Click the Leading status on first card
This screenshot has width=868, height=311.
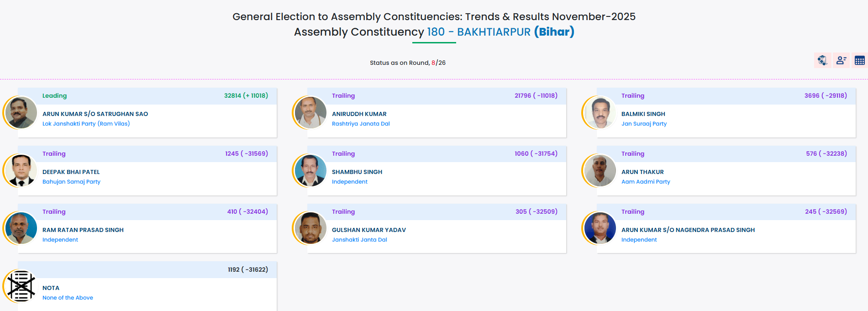point(54,96)
